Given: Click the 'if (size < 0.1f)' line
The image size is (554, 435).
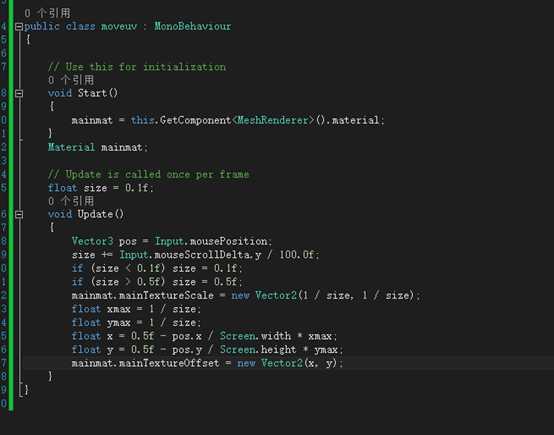Looking at the screenshot, I should pyautogui.click(x=157, y=268).
